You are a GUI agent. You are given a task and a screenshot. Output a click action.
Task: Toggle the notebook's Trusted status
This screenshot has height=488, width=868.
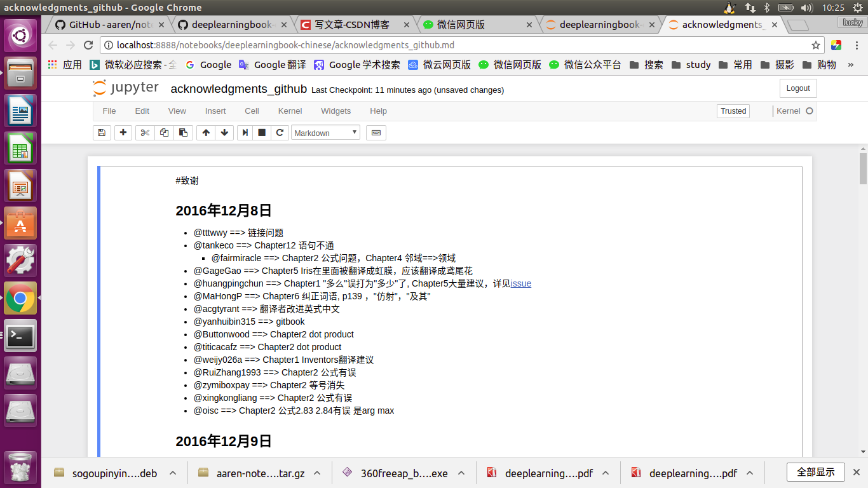[x=733, y=111]
